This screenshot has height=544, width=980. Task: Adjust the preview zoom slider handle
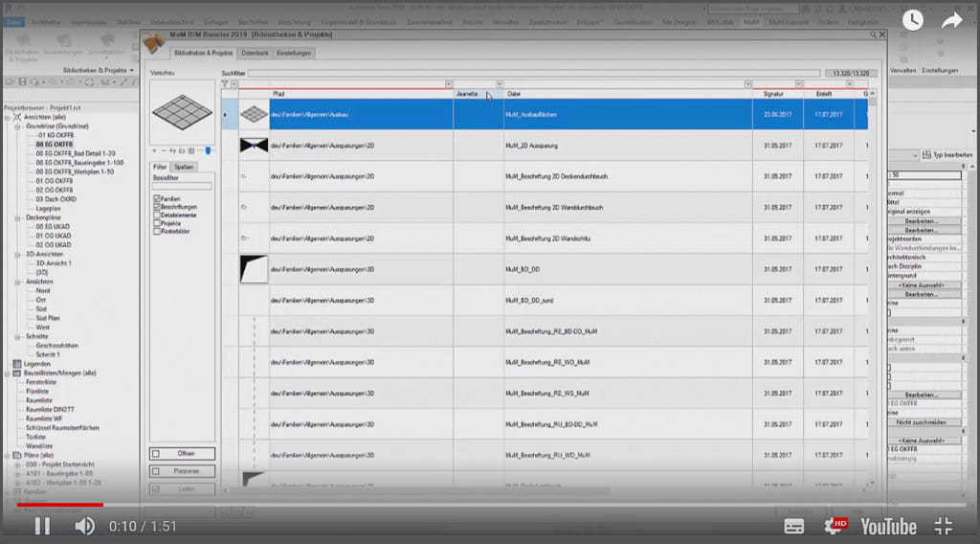point(209,150)
